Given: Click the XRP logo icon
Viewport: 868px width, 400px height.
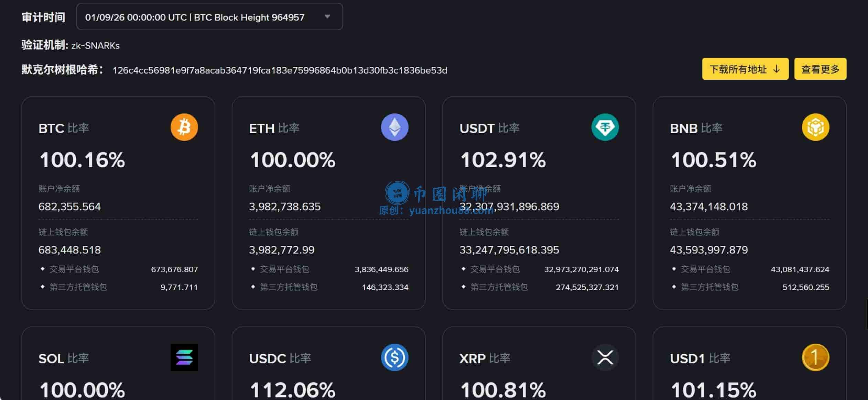Looking at the screenshot, I should (605, 357).
